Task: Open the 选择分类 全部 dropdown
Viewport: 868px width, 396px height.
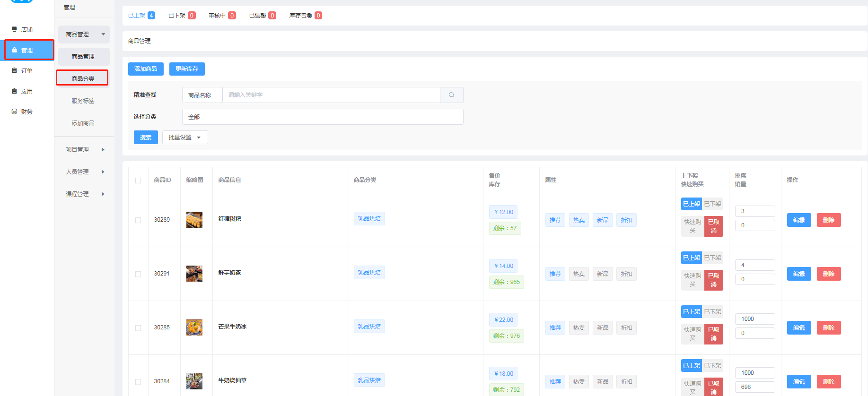Action: (x=323, y=117)
